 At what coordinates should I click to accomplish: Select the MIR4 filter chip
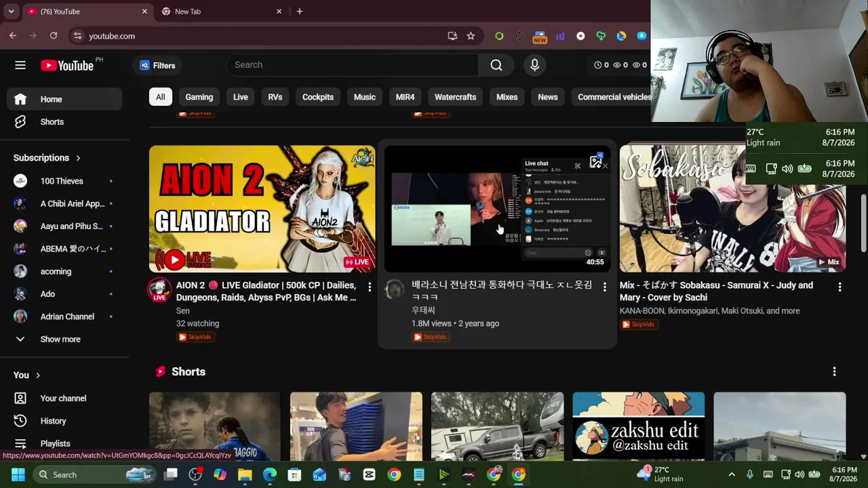coord(405,97)
